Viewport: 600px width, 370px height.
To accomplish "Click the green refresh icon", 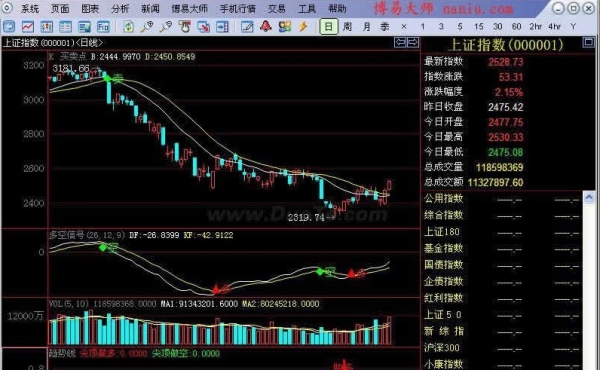I will tap(129, 26).
